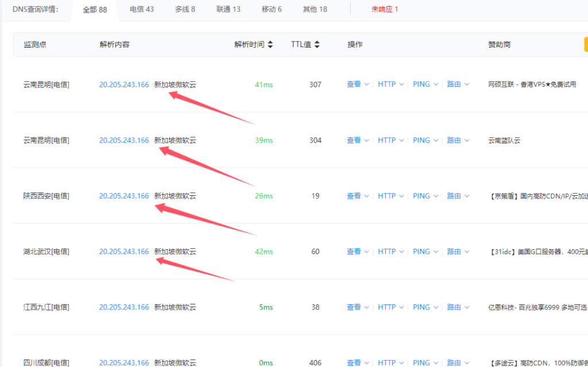This screenshot has width=588, height=367.
Task: Click the IP address in 江西九江 row
Action: click(x=124, y=307)
